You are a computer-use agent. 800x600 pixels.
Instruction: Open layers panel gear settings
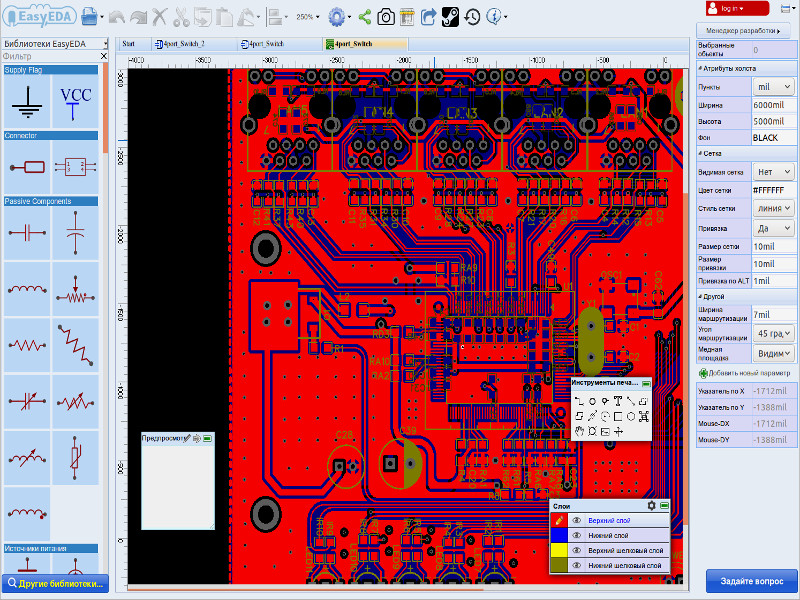[651, 506]
